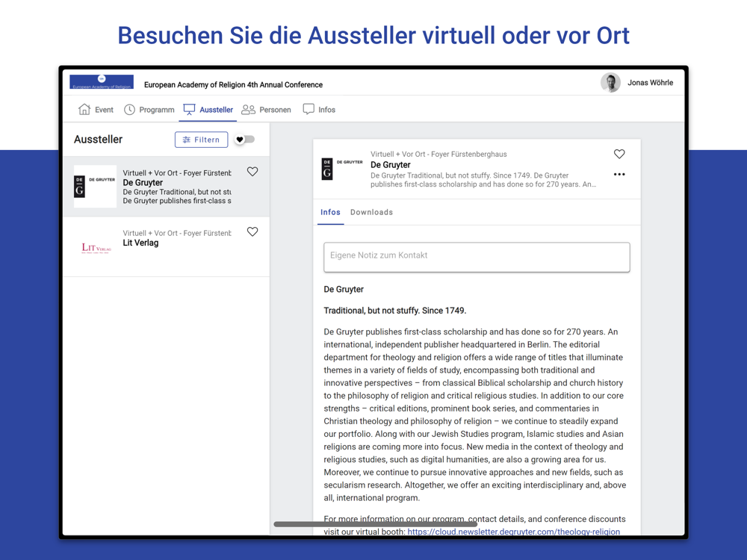
Task: Go to the Programm tab
Action: tap(149, 110)
